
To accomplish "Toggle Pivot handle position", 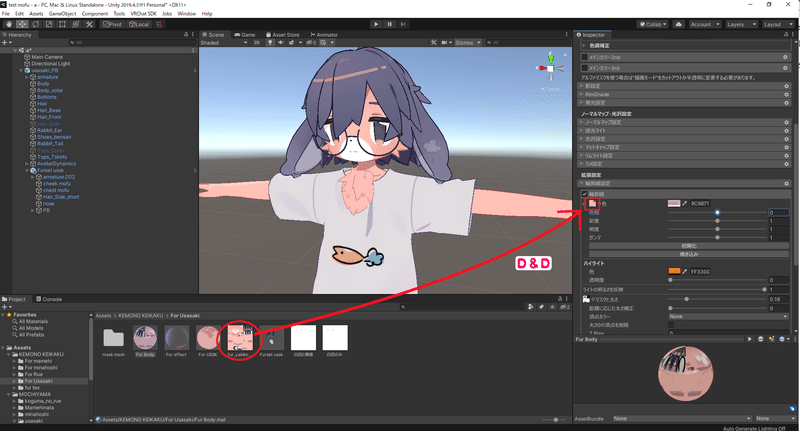I will (112, 24).
